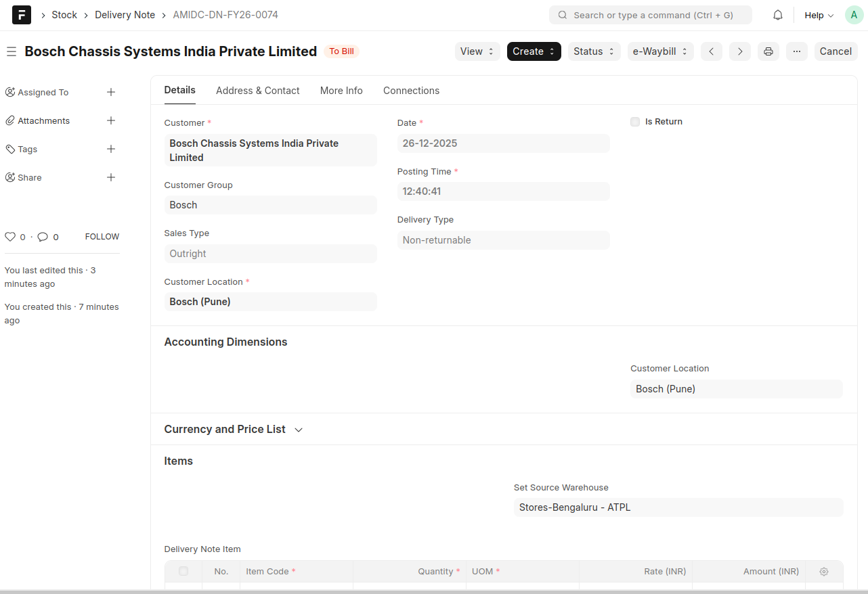Go to previous document arrow

pos(711,51)
